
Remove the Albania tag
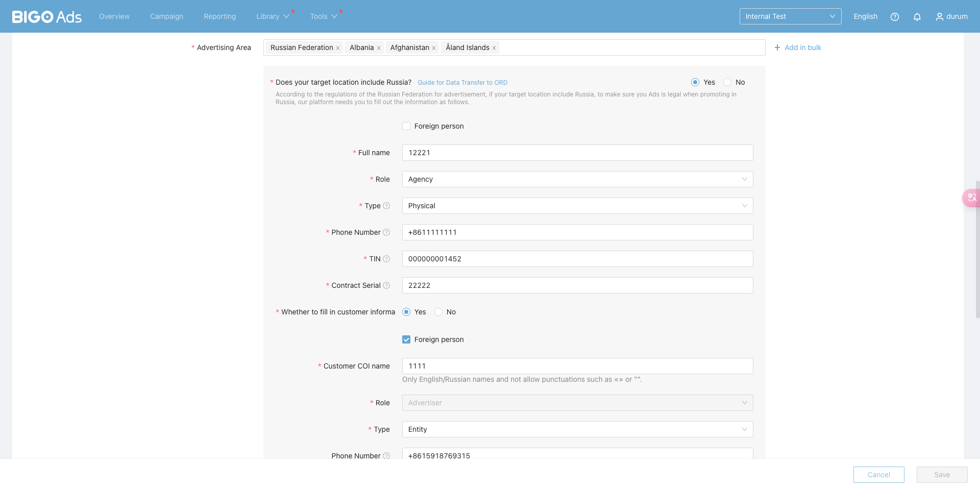[x=379, y=48]
